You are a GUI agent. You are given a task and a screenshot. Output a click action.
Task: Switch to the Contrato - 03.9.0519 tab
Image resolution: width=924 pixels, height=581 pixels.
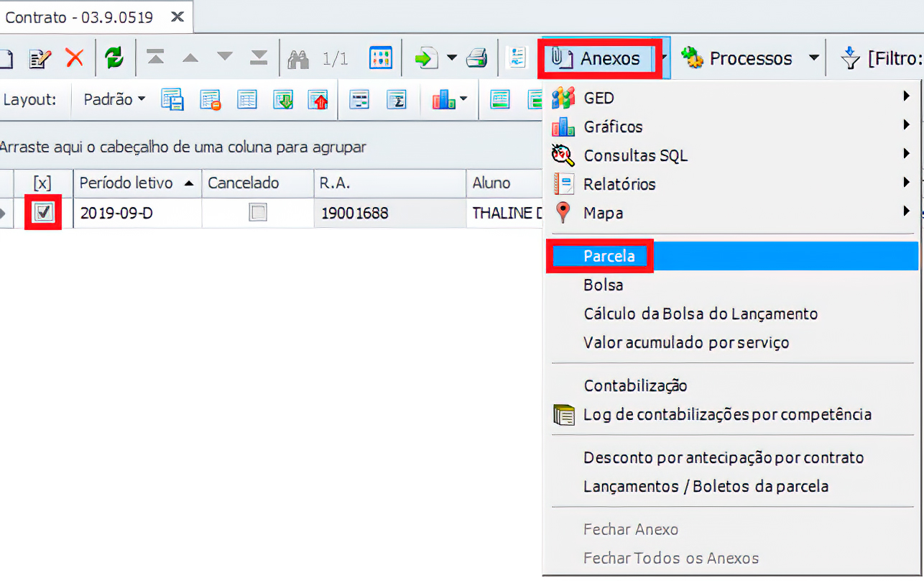click(x=79, y=17)
